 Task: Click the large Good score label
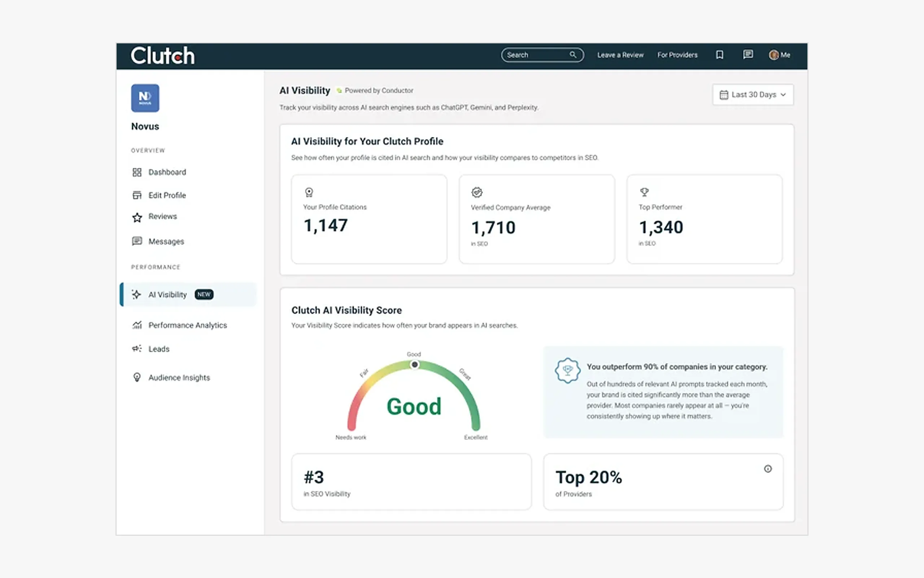[414, 406]
